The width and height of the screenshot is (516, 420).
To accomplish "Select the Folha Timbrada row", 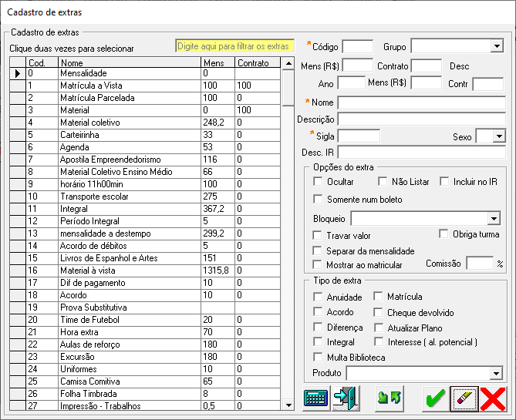I will point(145,394).
